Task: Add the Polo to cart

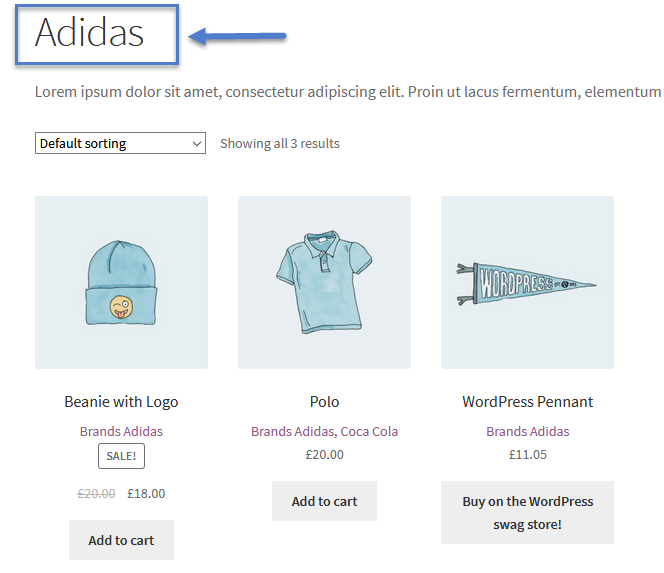Action: click(324, 501)
